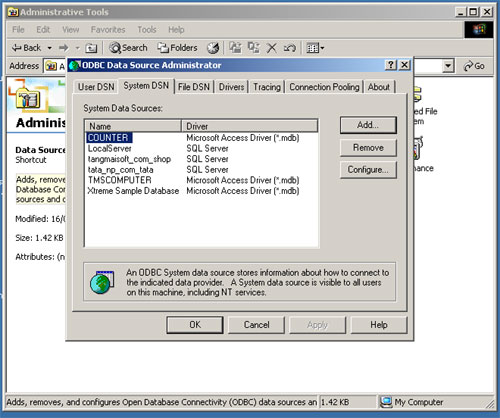This screenshot has width=500, height=418.
Task: Click My Computer icon in status bar
Action: click(x=386, y=402)
